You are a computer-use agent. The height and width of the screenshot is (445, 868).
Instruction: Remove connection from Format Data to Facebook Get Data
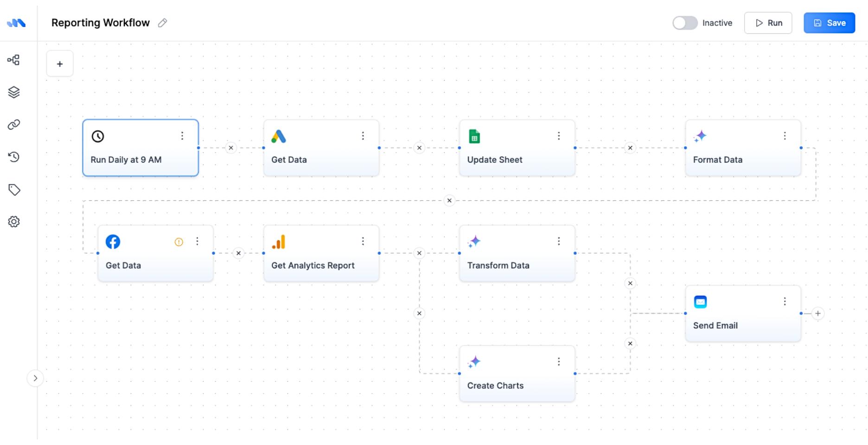click(x=449, y=201)
